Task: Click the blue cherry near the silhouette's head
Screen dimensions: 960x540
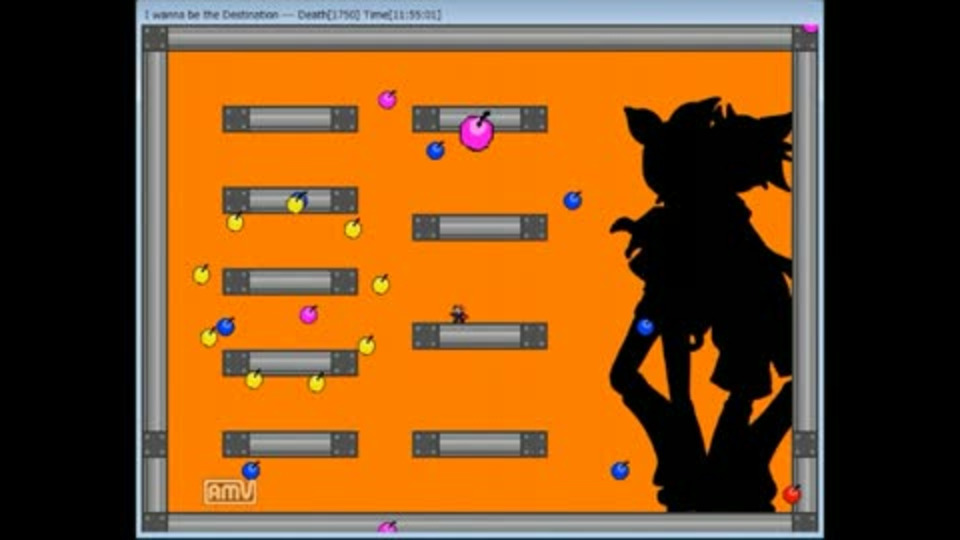Action: [572, 200]
